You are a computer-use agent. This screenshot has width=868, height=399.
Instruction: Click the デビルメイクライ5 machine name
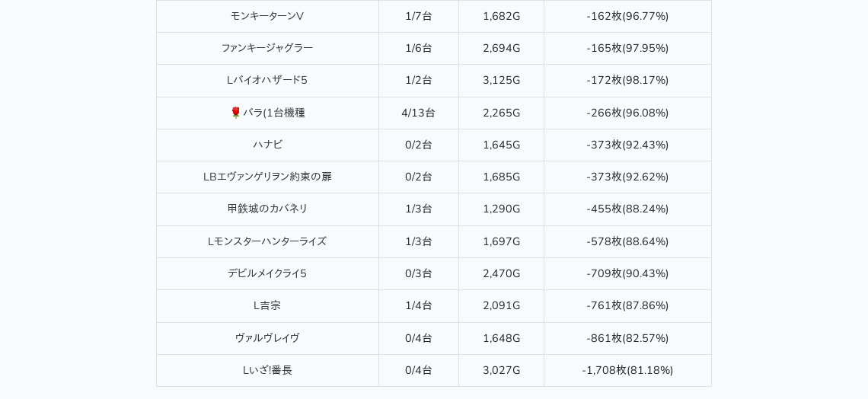point(267,273)
